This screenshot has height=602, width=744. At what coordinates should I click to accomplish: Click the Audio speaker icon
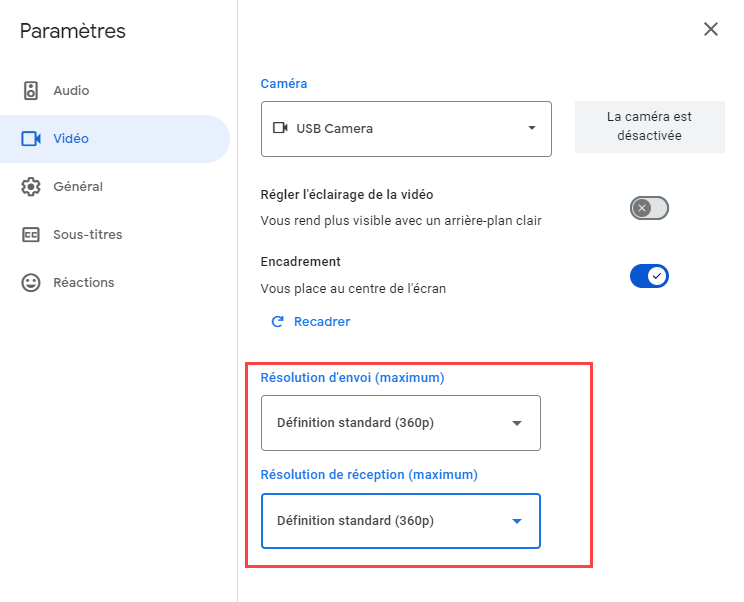point(31,91)
